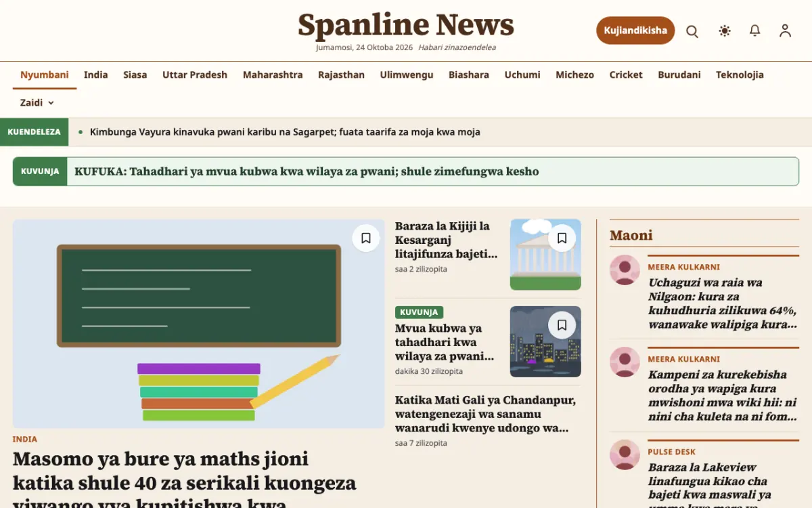
Task: Click the KUENDELEZA live label
Action: (x=35, y=132)
